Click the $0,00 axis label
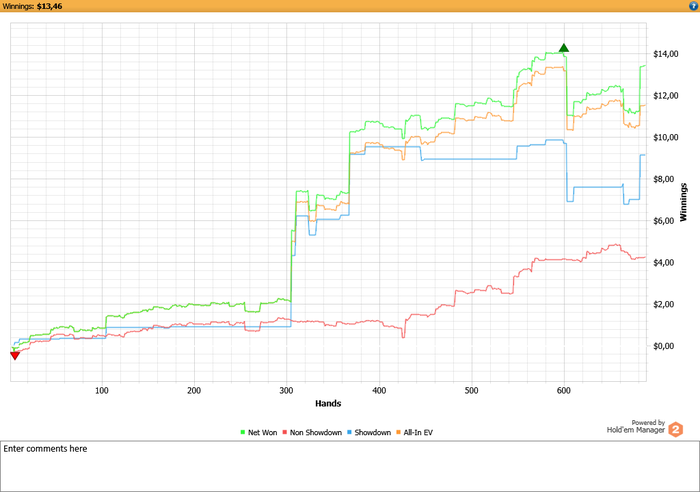The image size is (700, 492). 663,346
